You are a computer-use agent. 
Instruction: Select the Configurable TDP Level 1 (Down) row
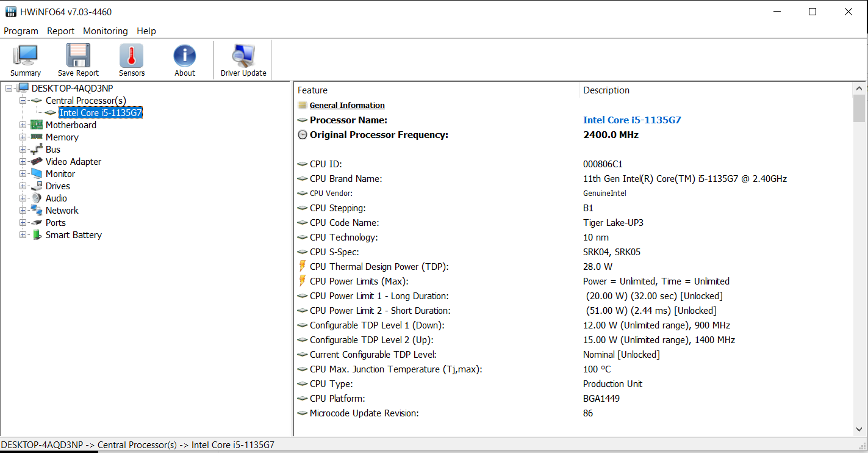[573, 325]
